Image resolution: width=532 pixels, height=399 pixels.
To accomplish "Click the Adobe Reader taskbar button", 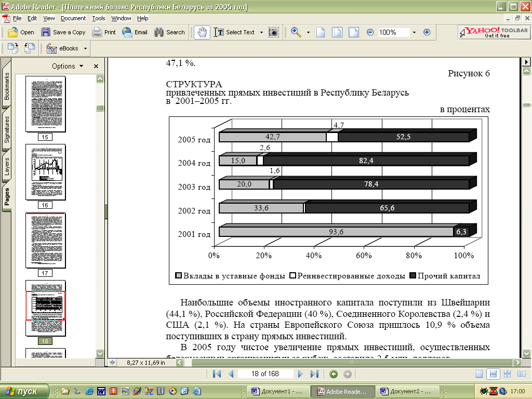I will 343,391.
